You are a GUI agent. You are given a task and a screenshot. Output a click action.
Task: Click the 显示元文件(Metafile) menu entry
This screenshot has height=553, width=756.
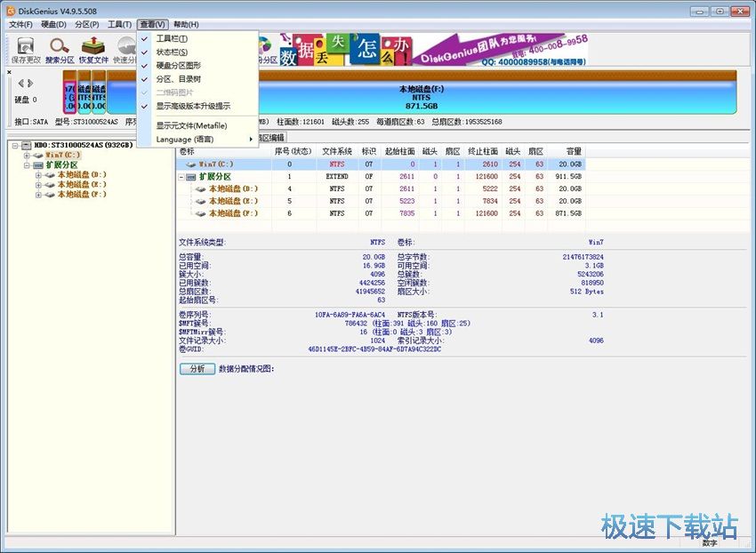[197, 126]
